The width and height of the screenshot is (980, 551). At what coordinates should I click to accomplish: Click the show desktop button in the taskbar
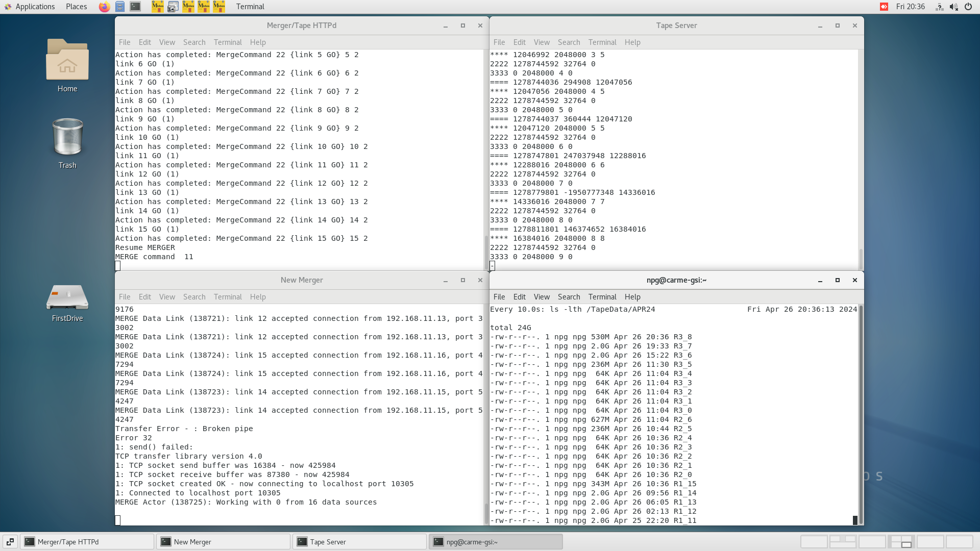[x=10, y=542]
